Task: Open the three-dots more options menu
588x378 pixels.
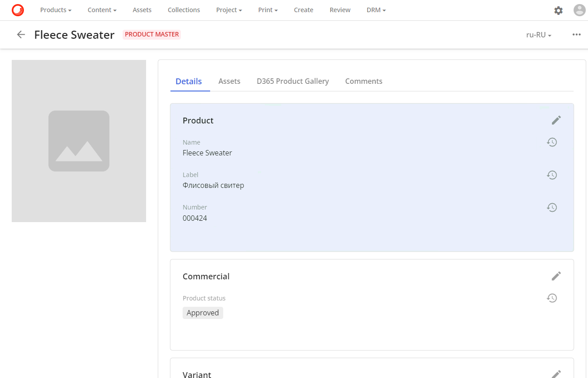Action: (x=576, y=35)
